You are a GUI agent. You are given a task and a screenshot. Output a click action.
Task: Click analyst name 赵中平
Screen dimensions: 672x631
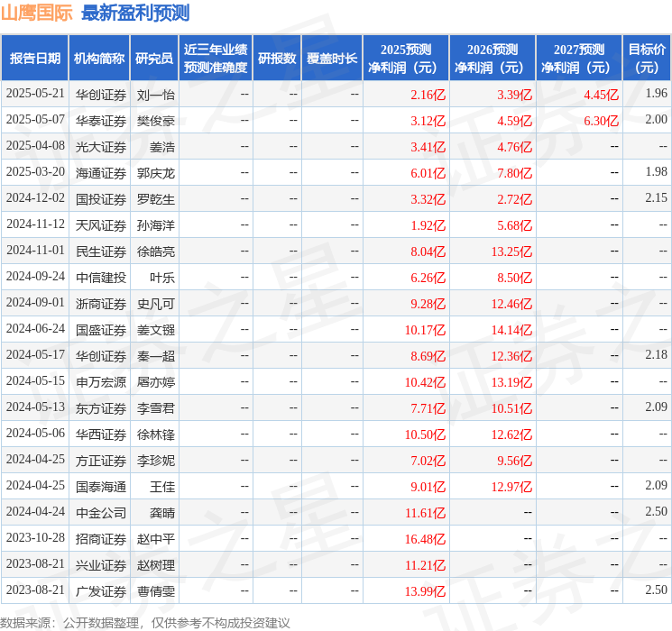156,539
